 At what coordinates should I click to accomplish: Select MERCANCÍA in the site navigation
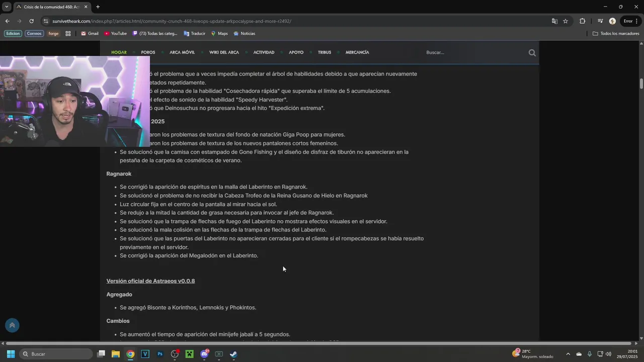pos(357,52)
